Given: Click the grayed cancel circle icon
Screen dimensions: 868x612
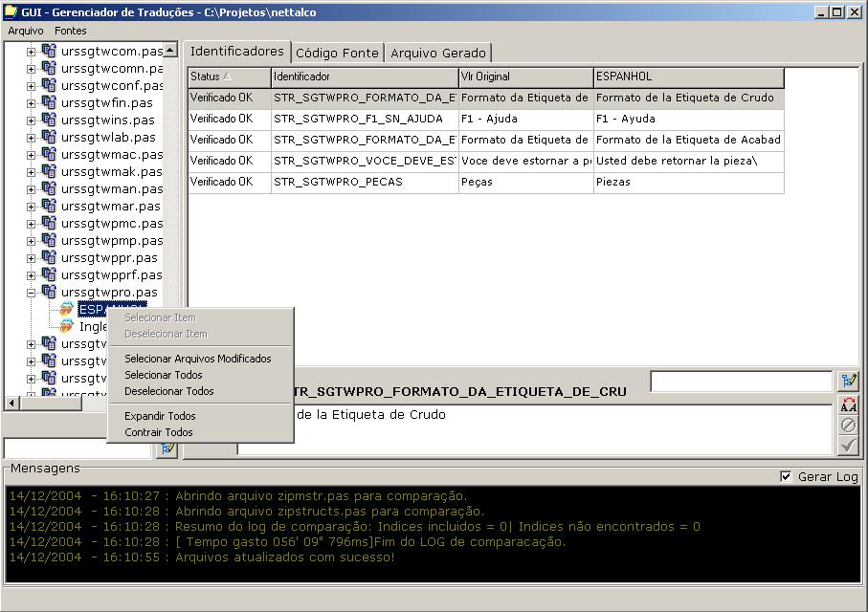Looking at the screenshot, I should click(849, 425).
